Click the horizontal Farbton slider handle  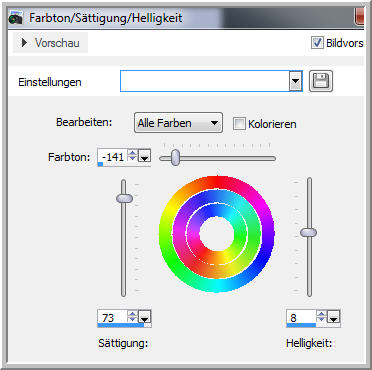pyautogui.click(x=174, y=157)
